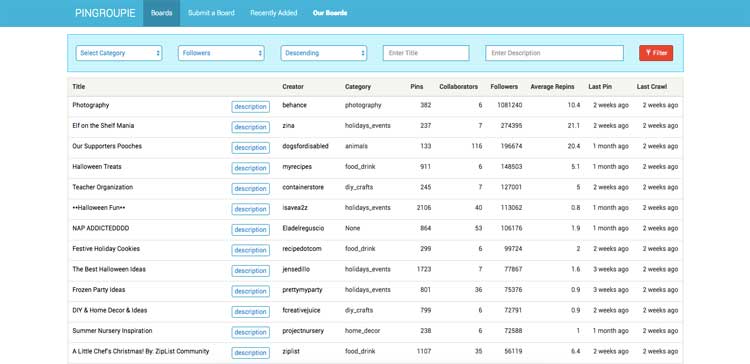Click the Collaborators column header
Viewport: 750px width, 364px height.
point(458,87)
